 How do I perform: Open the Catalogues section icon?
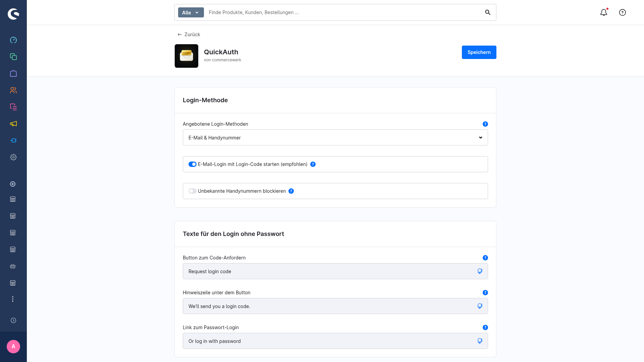[x=13, y=57]
